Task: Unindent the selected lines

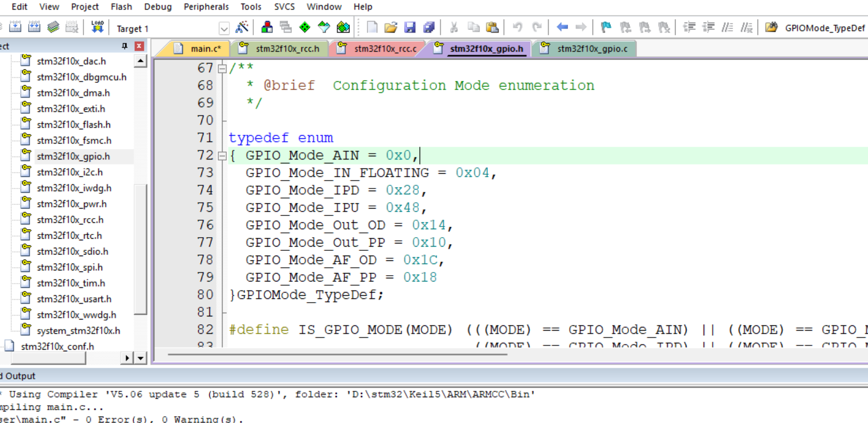Action: point(708,27)
